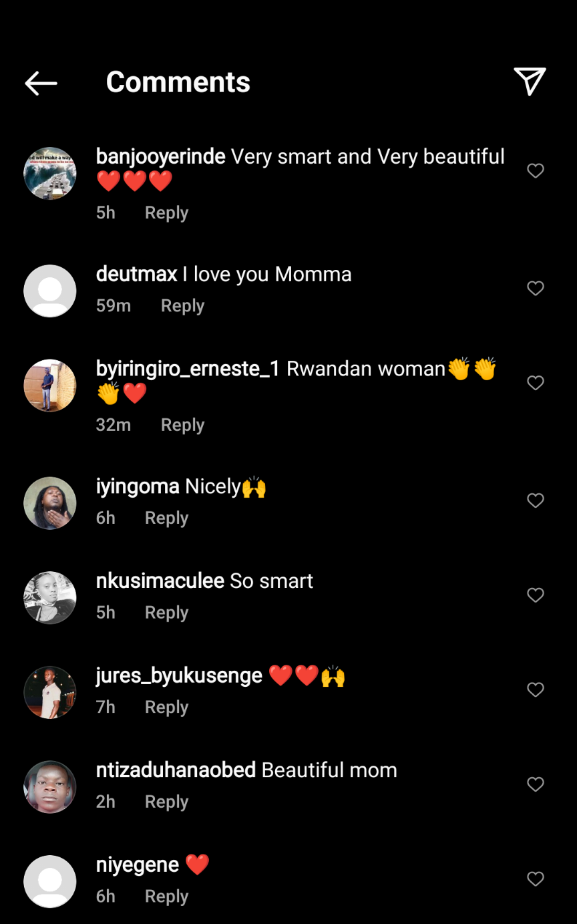Heart the 'So smart' comment by nkusimaculee
Viewport: 577px width, 924px height.
click(x=536, y=595)
